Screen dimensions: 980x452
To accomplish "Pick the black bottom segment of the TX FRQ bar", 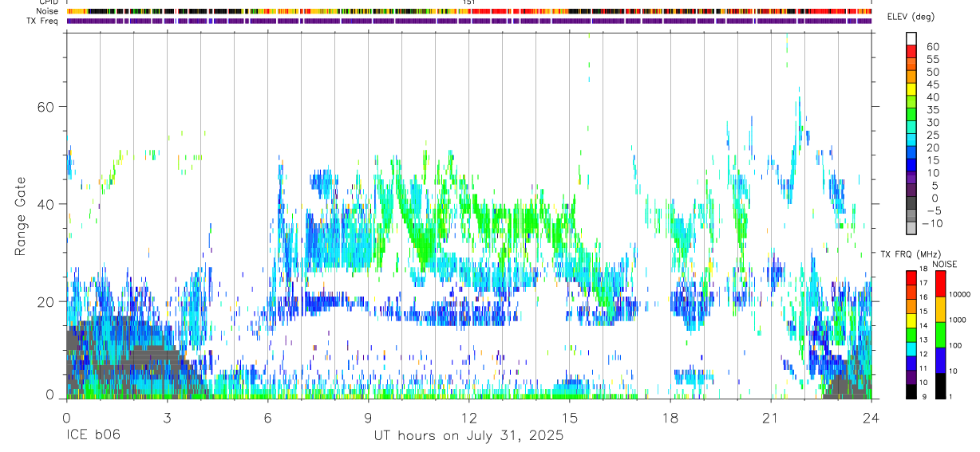I will pyautogui.click(x=911, y=391).
